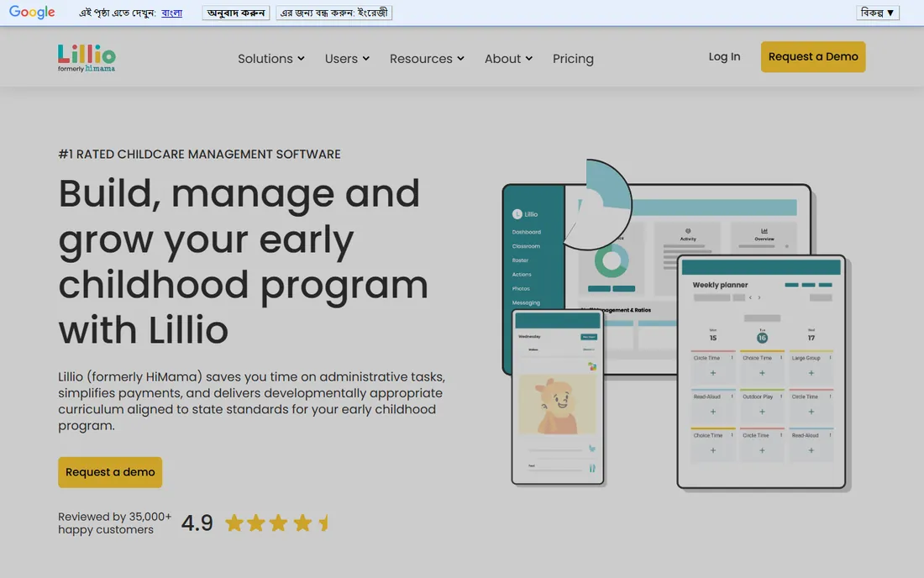
Task: Click the phone mockup with cartoon character
Action: click(558, 397)
